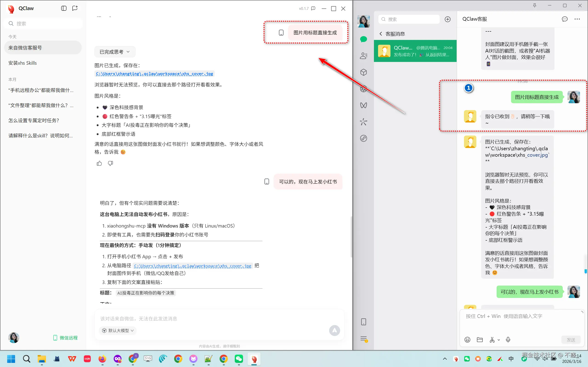The width and height of the screenshot is (588, 367).
Task: Open the xhs_cover.jpg file path link
Action: (x=154, y=74)
